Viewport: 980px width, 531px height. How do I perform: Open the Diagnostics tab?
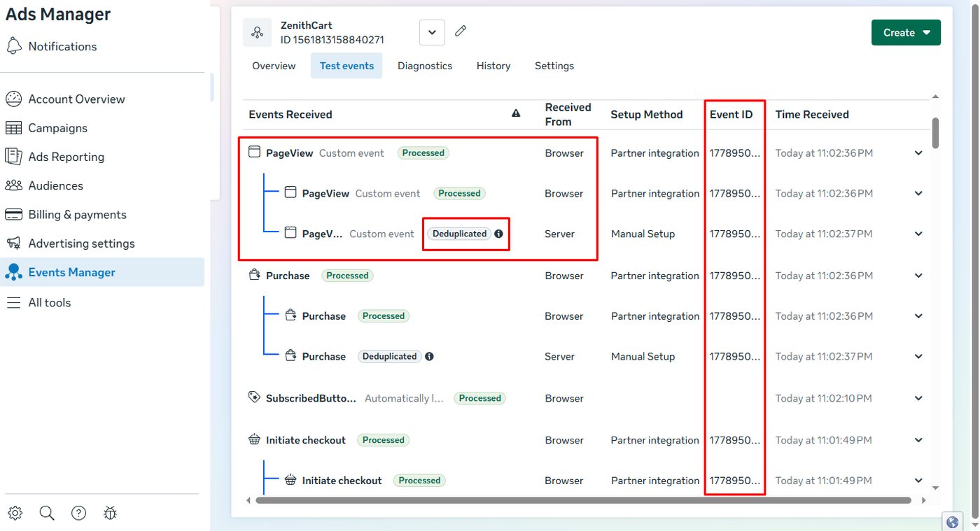pos(425,66)
